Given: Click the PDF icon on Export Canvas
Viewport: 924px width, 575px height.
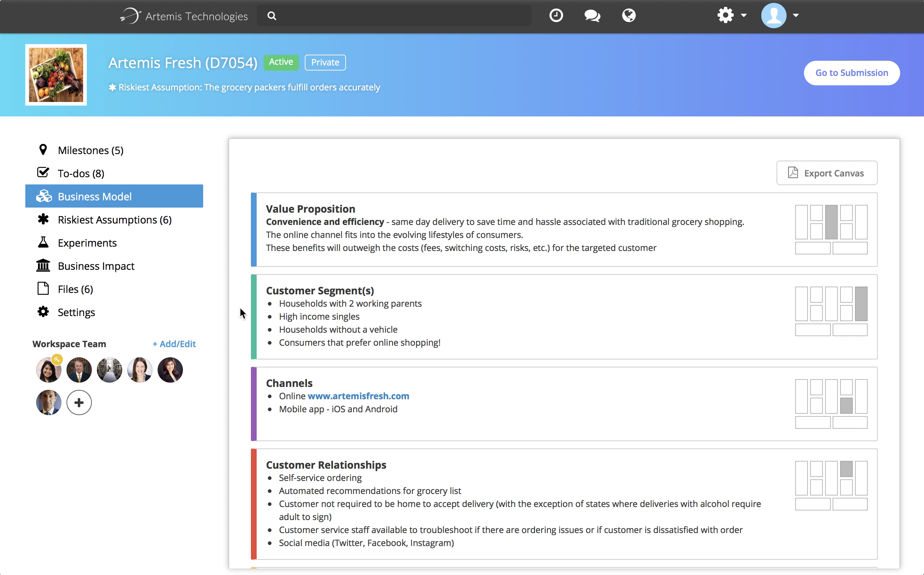Looking at the screenshot, I should [792, 172].
